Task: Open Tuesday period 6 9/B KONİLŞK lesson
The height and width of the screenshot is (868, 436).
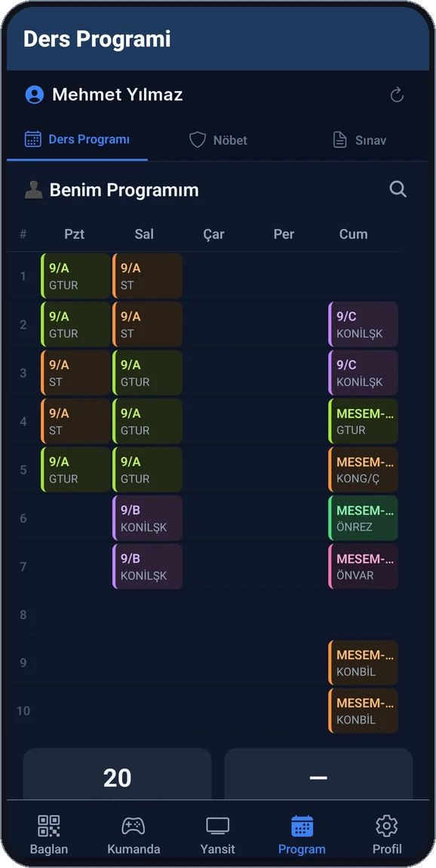Action: click(x=147, y=518)
